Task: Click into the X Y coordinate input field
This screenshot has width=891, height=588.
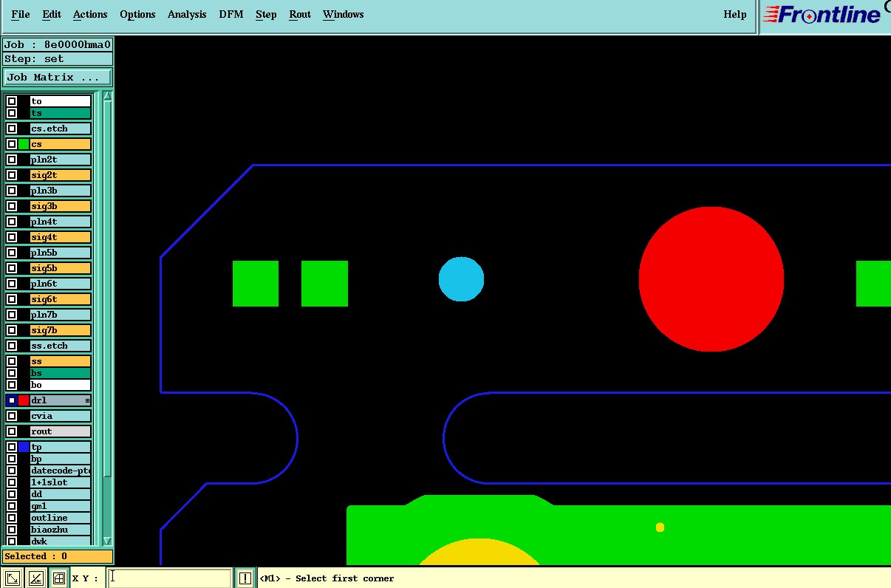Action: pos(169,578)
